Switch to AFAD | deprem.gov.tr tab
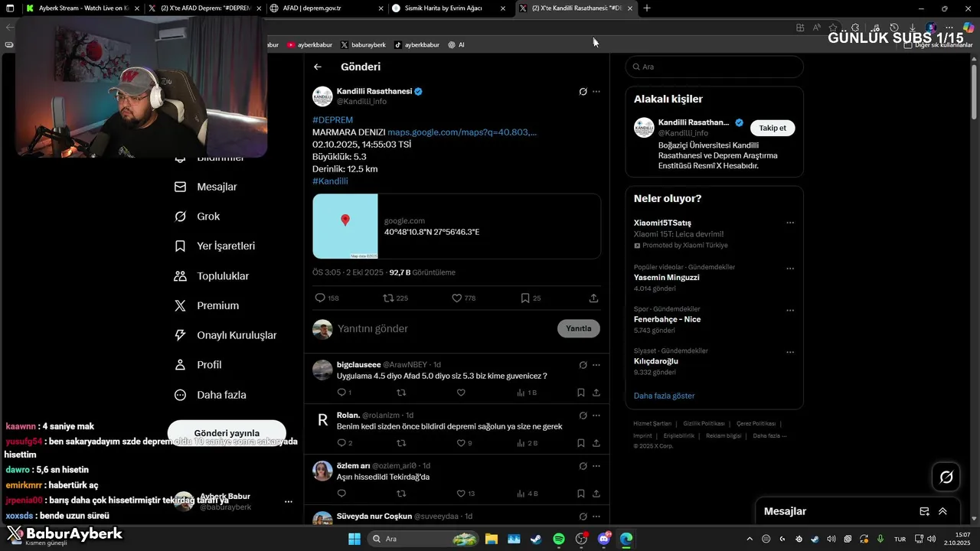This screenshot has width=980, height=551. pyautogui.click(x=325, y=8)
